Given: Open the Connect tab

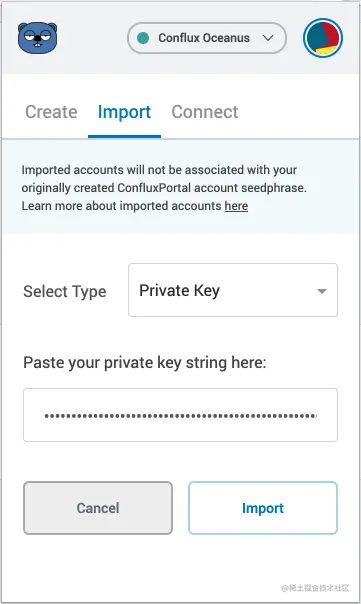Looking at the screenshot, I should pos(205,112).
